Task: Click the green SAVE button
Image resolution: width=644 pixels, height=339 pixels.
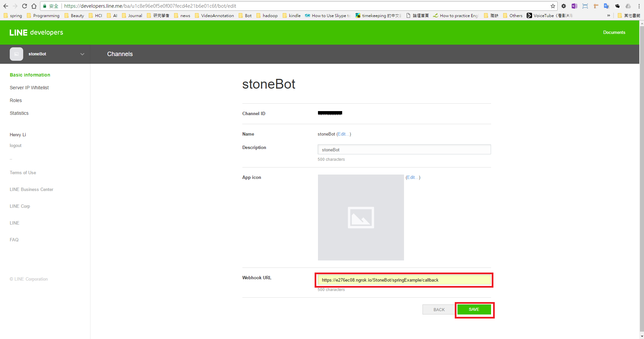Action: coord(474,309)
